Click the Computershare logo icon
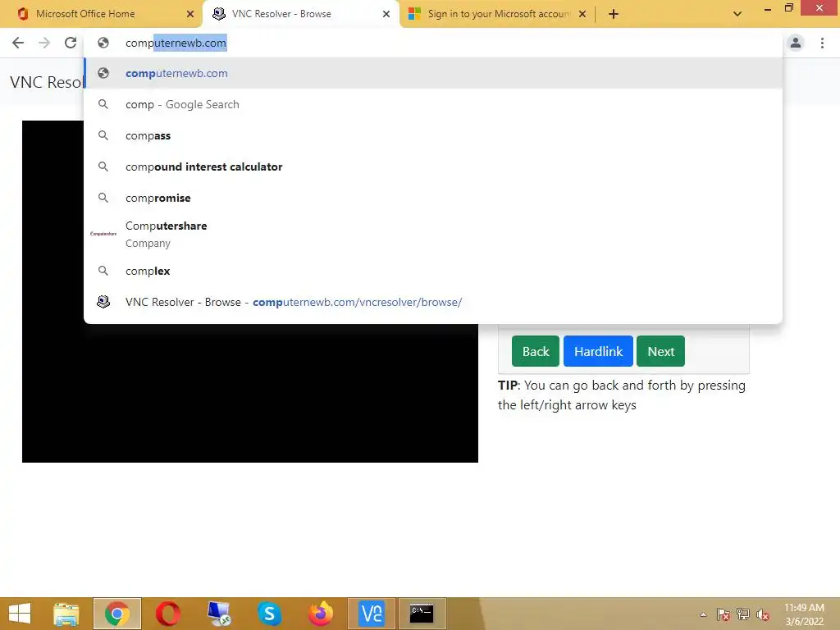 coord(103,234)
